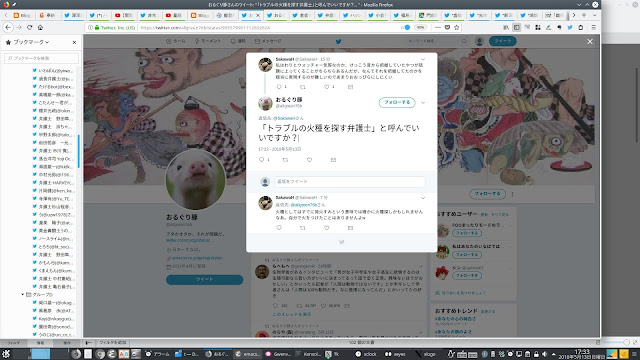Open profile avatar menu in Twitter header

pos(480,41)
